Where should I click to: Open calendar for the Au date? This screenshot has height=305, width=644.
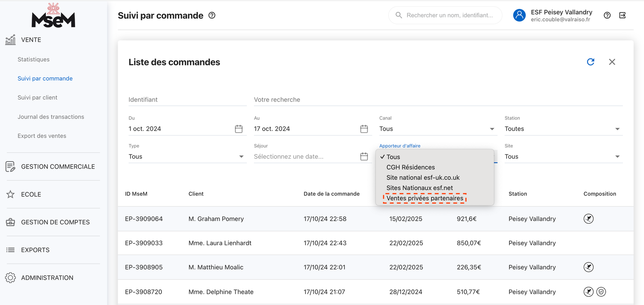click(364, 129)
